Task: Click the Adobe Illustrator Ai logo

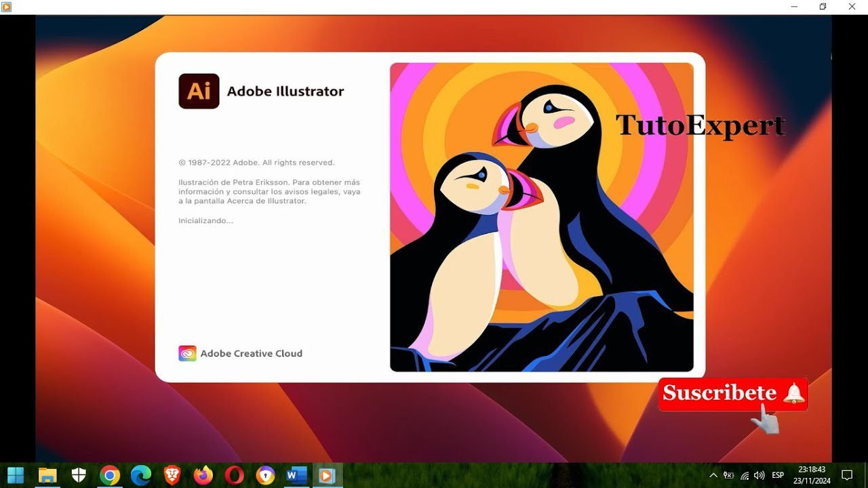Action: coord(198,91)
